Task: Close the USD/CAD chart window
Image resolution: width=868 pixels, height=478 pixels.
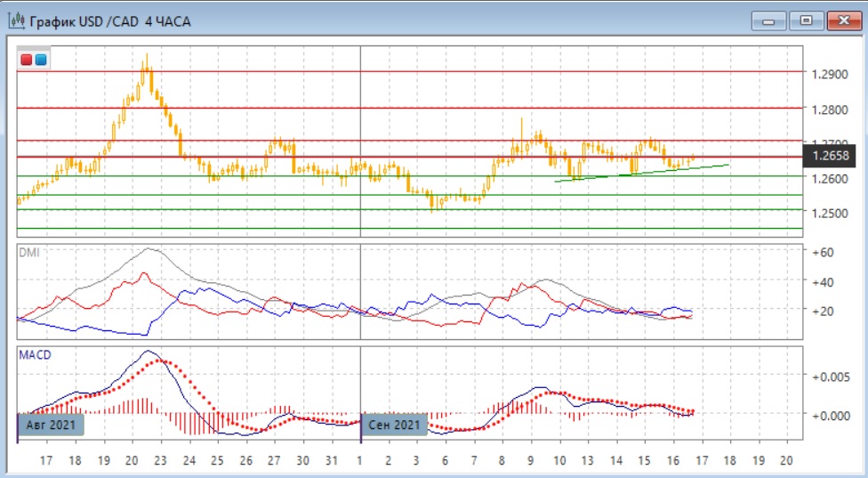Action: coord(840,20)
